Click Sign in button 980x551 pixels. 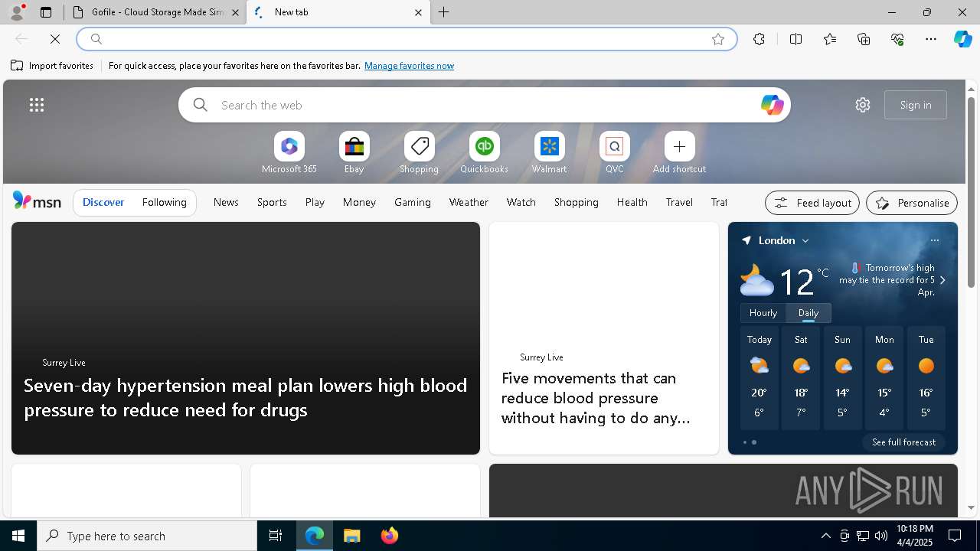coord(916,105)
